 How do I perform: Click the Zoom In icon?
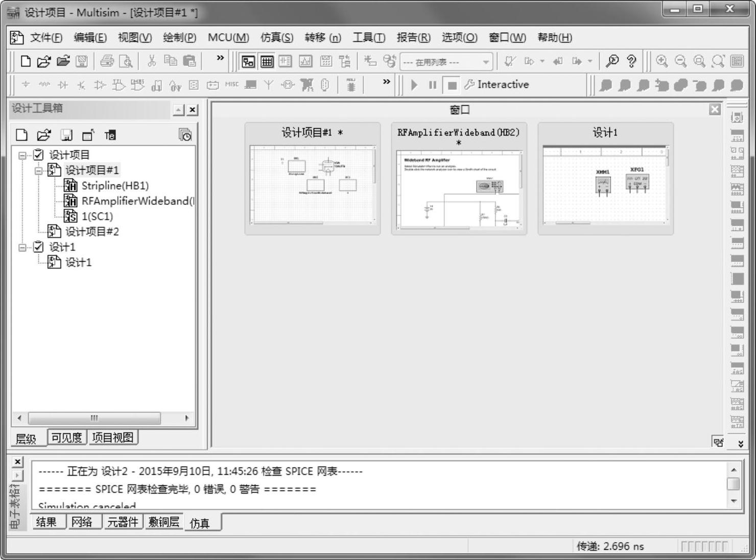(x=662, y=62)
